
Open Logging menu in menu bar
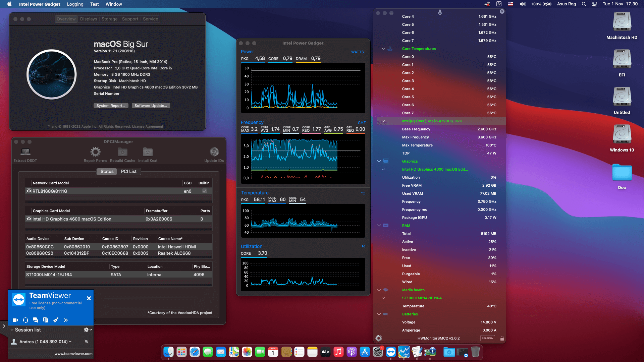pyautogui.click(x=75, y=4)
